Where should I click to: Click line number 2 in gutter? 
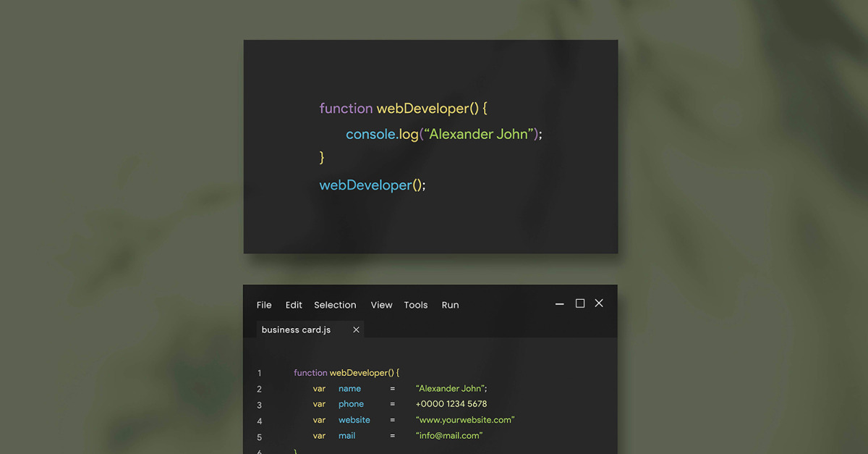[259, 390]
